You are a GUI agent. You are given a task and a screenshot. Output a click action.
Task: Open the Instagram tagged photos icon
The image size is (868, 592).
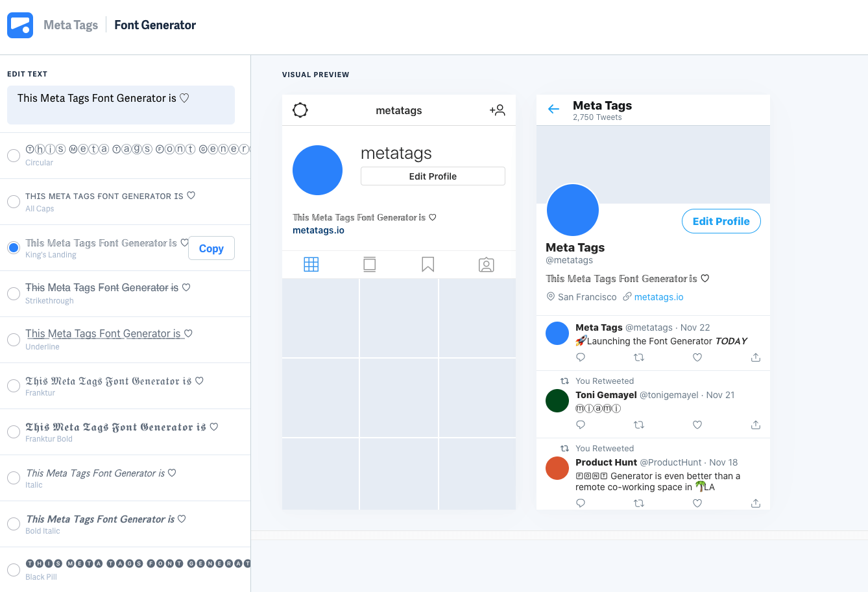(x=487, y=265)
